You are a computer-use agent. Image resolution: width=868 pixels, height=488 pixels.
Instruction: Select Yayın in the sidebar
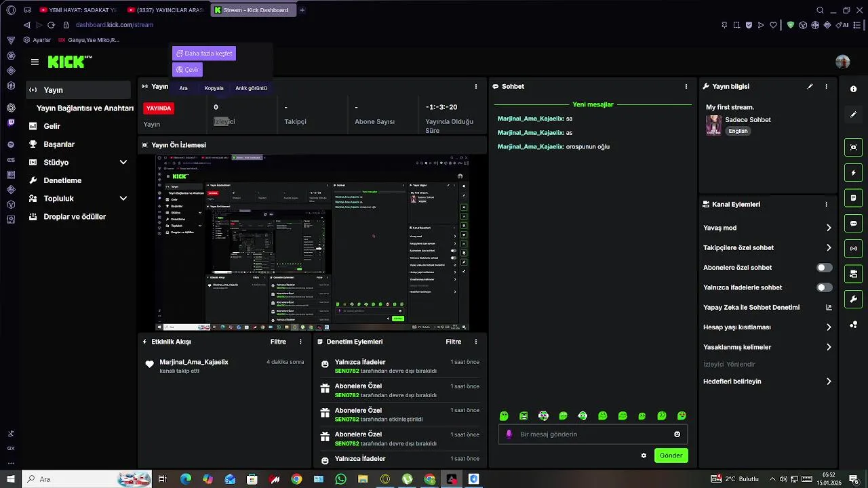(x=79, y=90)
